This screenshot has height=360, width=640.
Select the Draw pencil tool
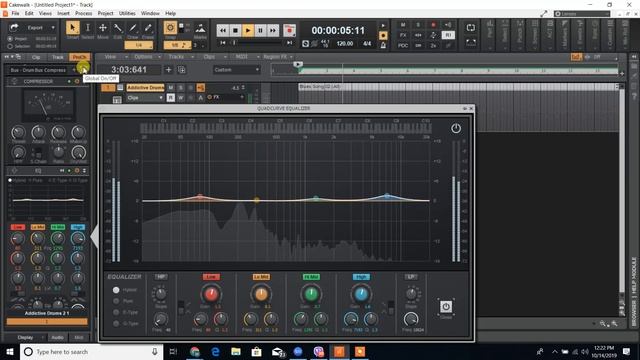[133, 28]
